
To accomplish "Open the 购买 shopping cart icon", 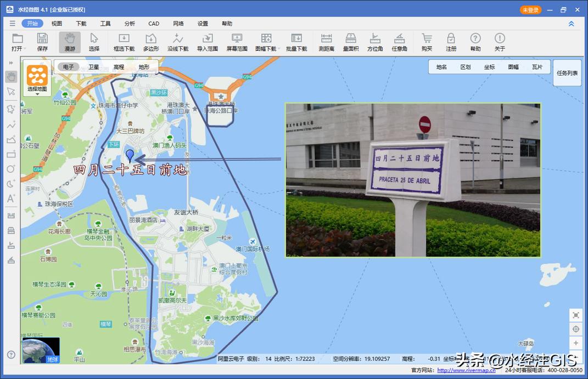I will point(427,42).
